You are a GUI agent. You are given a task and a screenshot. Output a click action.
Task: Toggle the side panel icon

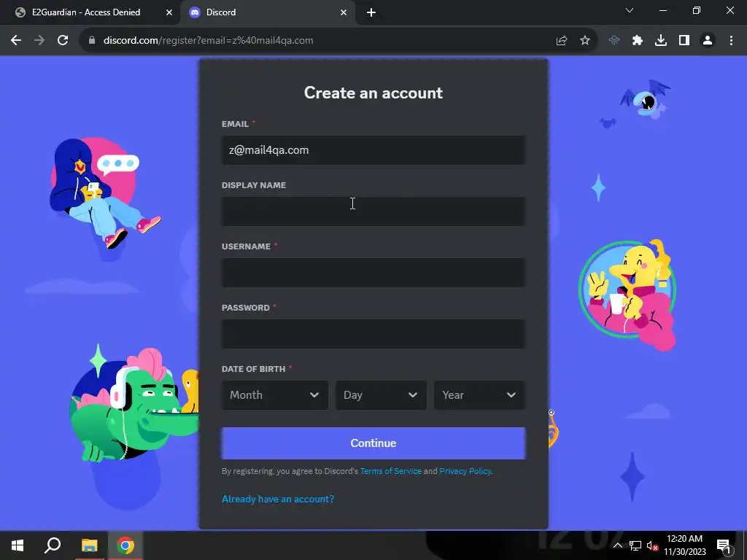pyautogui.click(x=684, y=41)
